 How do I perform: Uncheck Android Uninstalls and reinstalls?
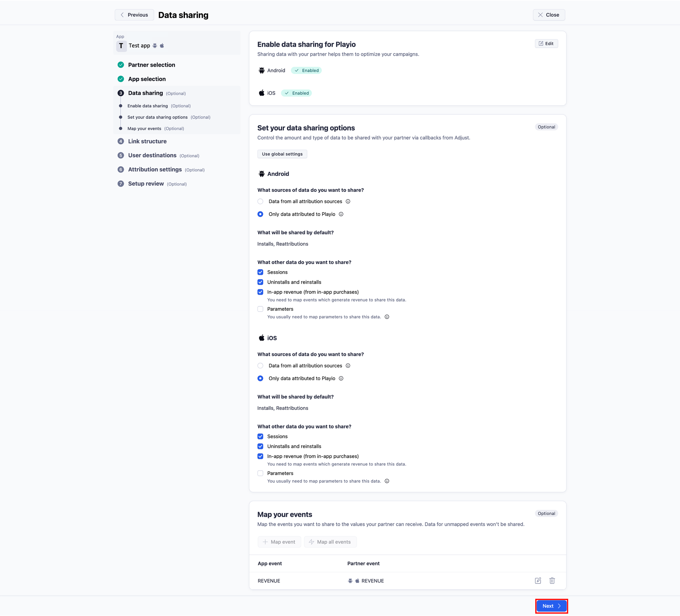pyautogui.click(x=260, y=282)
